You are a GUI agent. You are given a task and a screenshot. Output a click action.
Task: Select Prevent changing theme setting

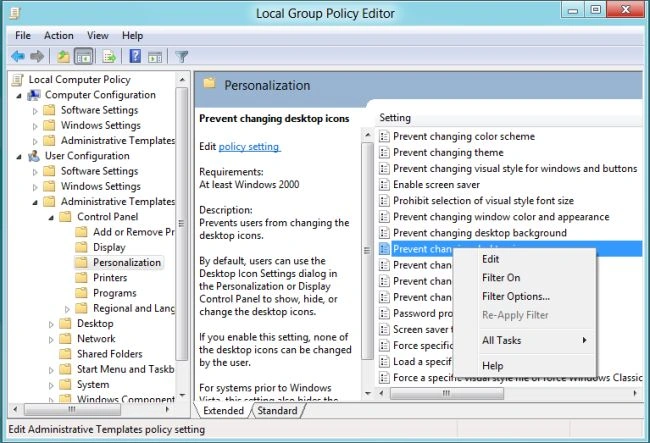[448, 153]
